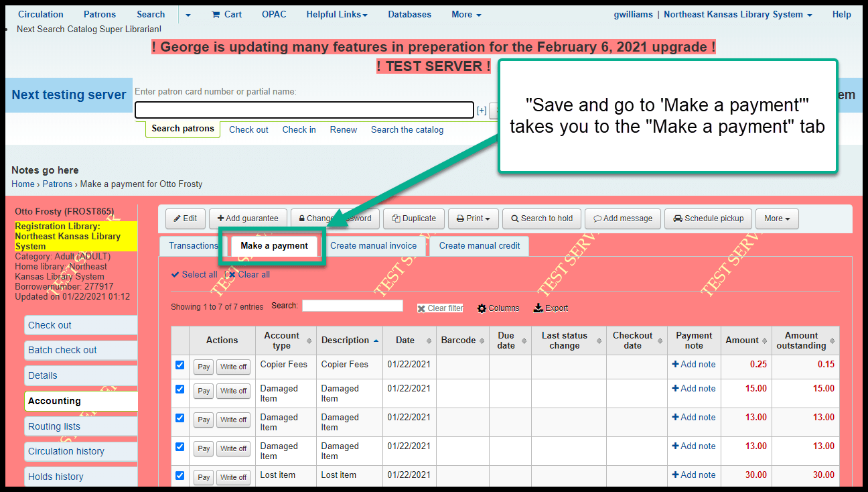Click the Edit patron button
The height and width of the screenshot is (492, 868).
point(185,219)
